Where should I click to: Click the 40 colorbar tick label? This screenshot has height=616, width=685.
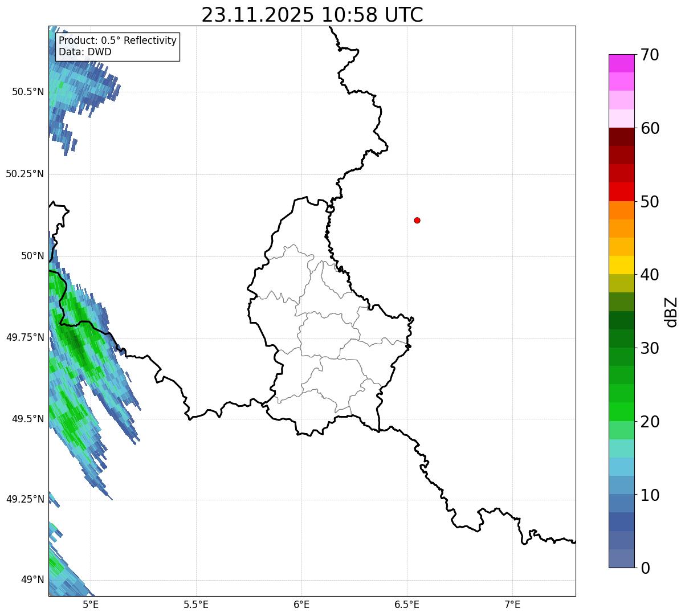(x=650, y=275)
